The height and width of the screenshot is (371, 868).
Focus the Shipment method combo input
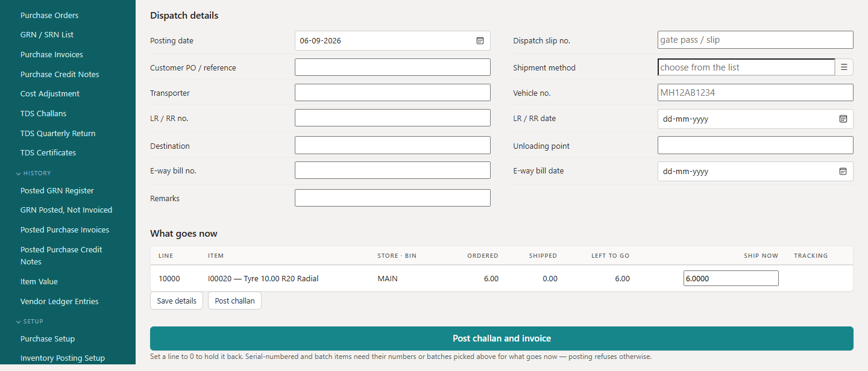click(746, 67)
